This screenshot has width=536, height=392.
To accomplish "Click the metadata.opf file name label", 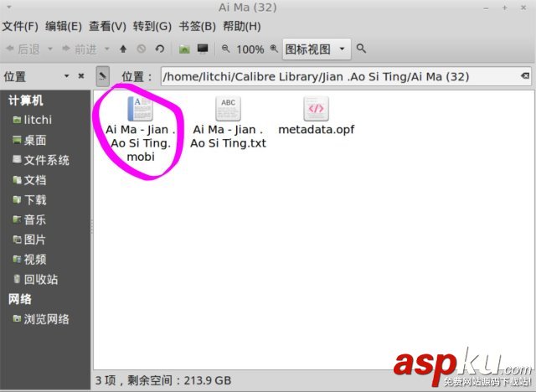I will click(317, 130).
